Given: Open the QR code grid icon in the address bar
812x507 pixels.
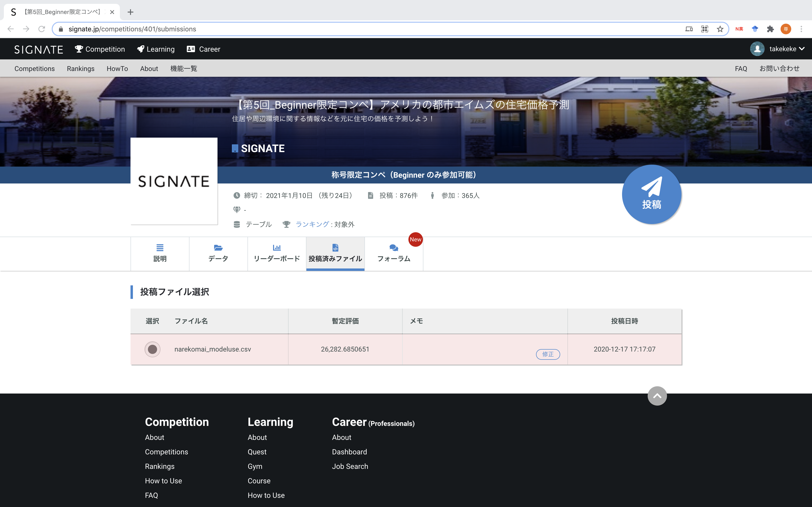Looking at the screenshot, I should (705, 29).
